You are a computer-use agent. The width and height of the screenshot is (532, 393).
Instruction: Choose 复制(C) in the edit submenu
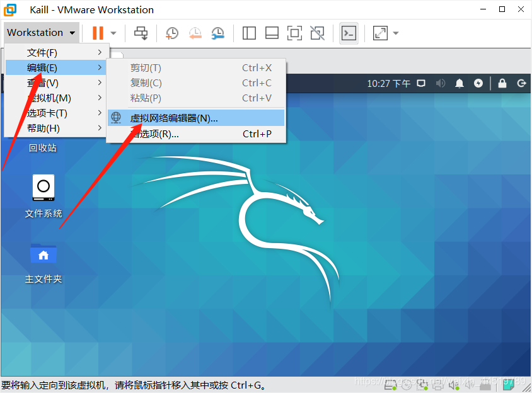[196, 83]
